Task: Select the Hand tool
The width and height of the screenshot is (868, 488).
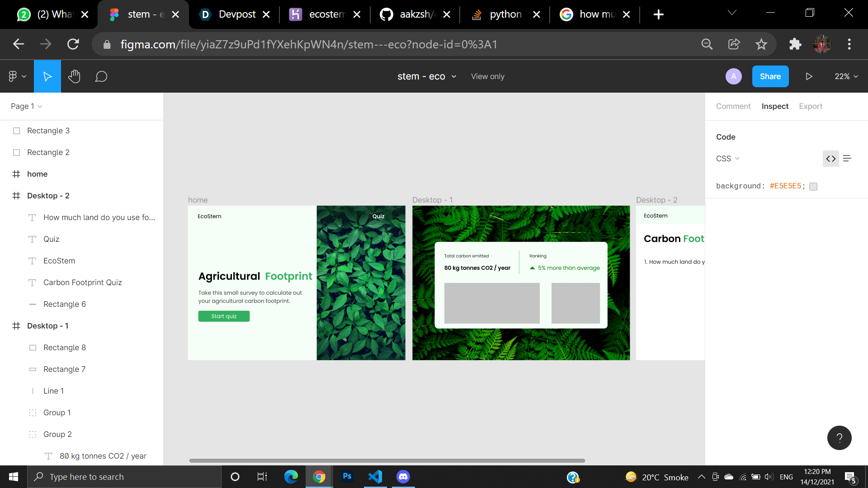Action: (74, 76)
